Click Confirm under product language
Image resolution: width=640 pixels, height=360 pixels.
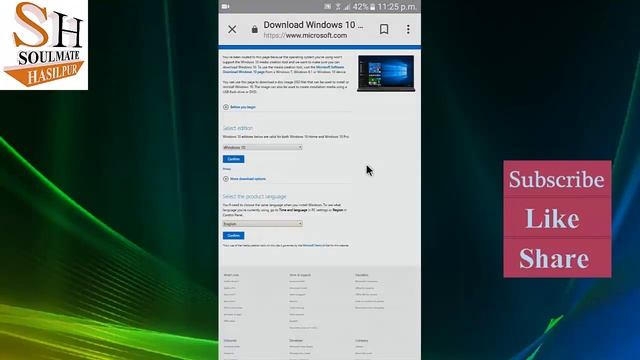pos(233,236)
